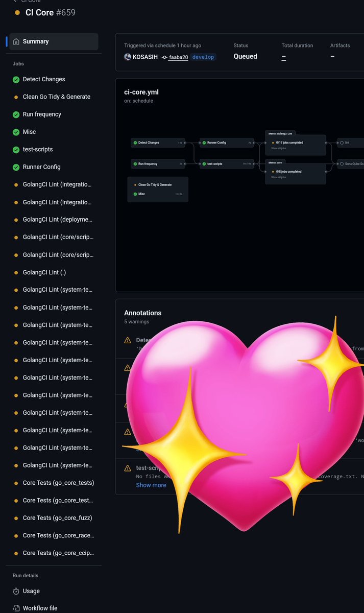Click the Runner Config node in workflow graph
This screenshot has height=613, width=364.
point(227,143)
